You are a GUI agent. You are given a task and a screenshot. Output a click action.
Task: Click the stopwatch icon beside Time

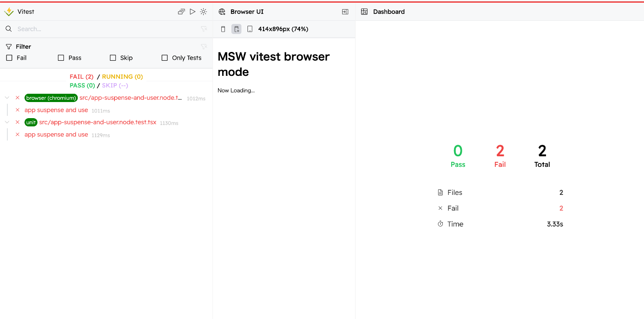(x=440, y=224)
